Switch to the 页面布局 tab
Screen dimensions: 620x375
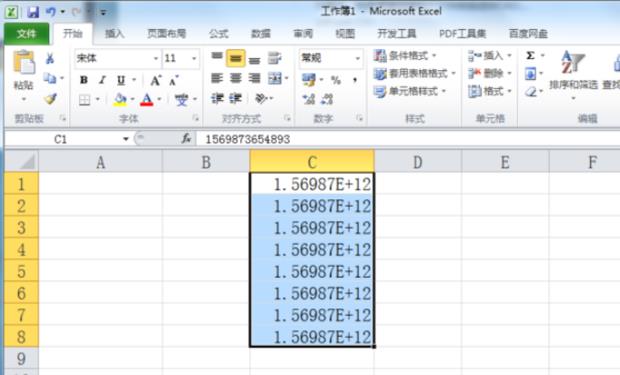click(x=166, y=34)
